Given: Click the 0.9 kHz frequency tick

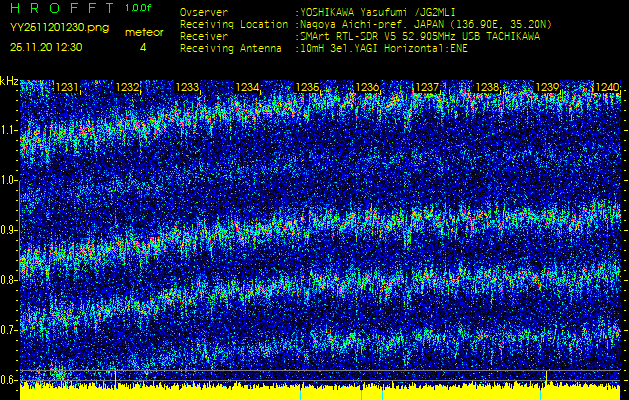Looking at the screenshot, I should click(9, 230).
